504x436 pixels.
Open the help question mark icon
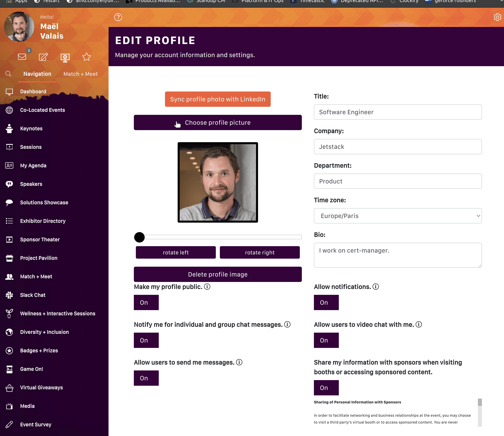point(118,17)
